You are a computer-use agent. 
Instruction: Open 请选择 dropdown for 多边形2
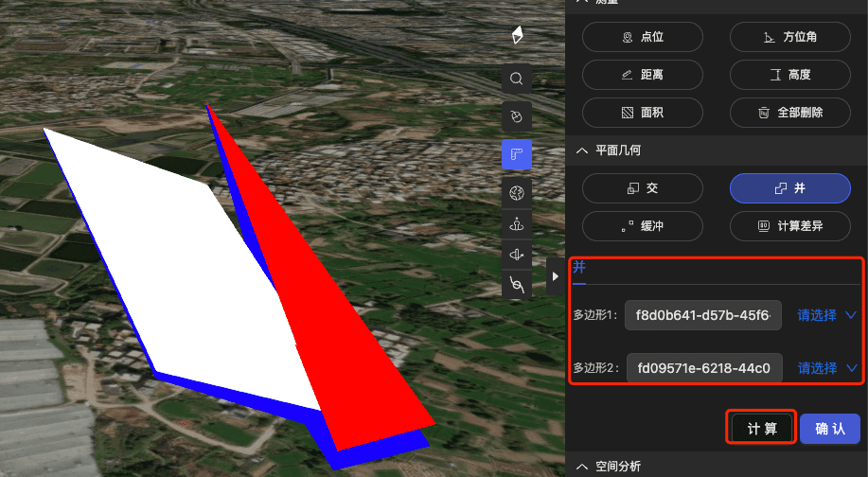tap(826, 368)
